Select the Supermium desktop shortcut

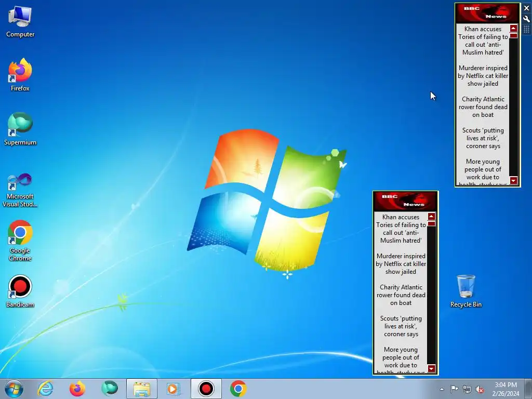[x=20, y=129]
